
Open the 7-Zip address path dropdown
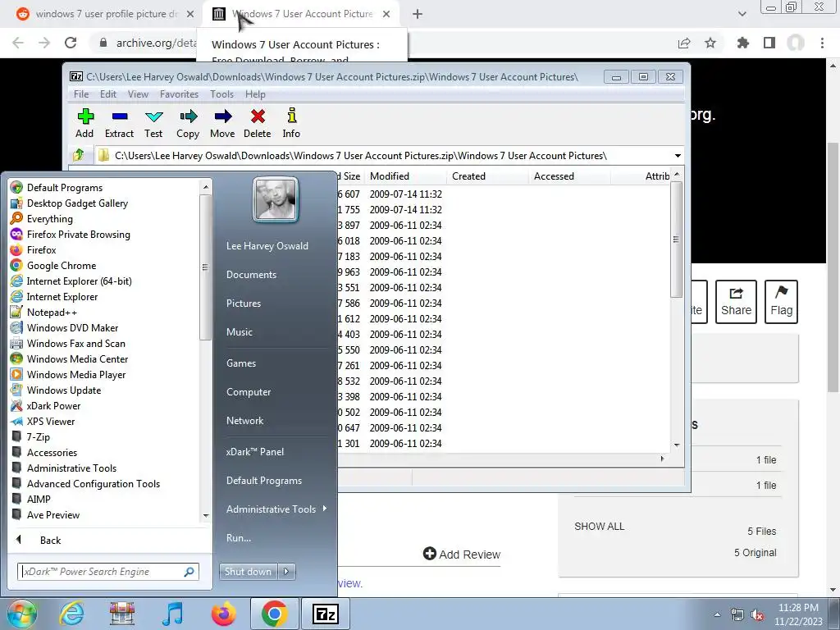[x=678, y=155]
